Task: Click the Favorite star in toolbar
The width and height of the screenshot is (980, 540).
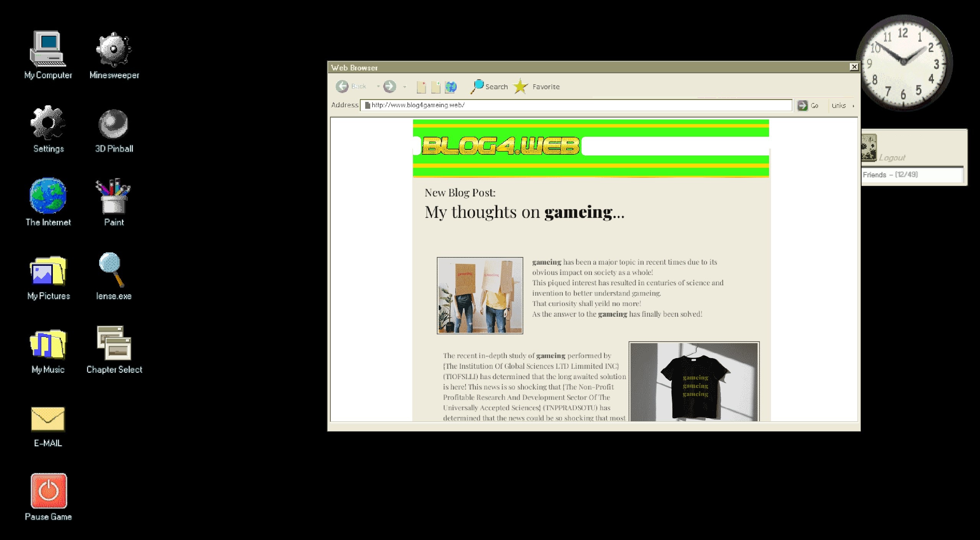Action: click(521, 87)
